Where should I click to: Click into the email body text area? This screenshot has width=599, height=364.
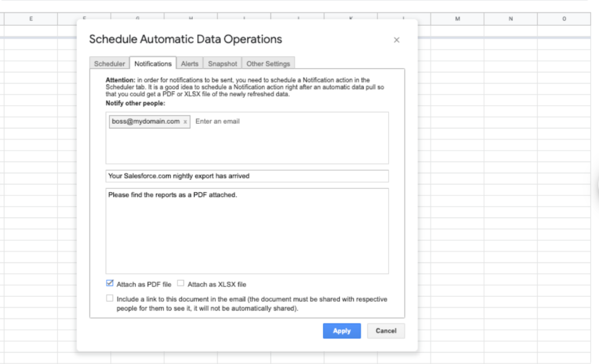(247, 231)
